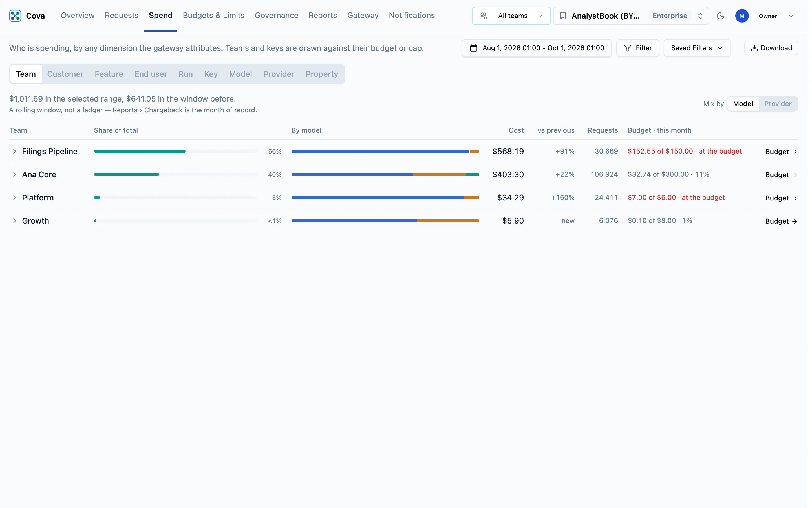Select the End user dimension tab
The height and width of the screenshot is (508, 812).
coord(151,74)
